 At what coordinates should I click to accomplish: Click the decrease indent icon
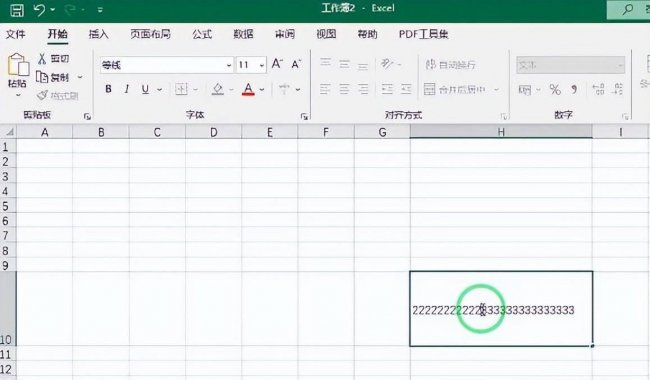pos(387,89)
